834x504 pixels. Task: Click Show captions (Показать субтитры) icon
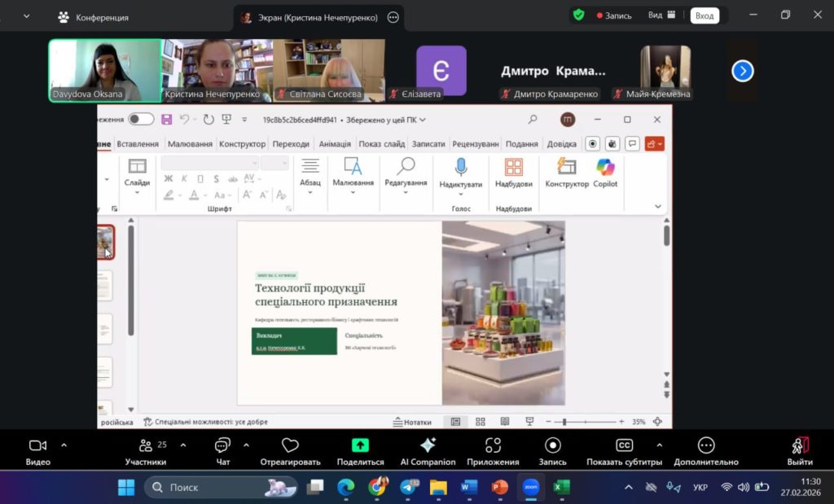click(624, 445)
